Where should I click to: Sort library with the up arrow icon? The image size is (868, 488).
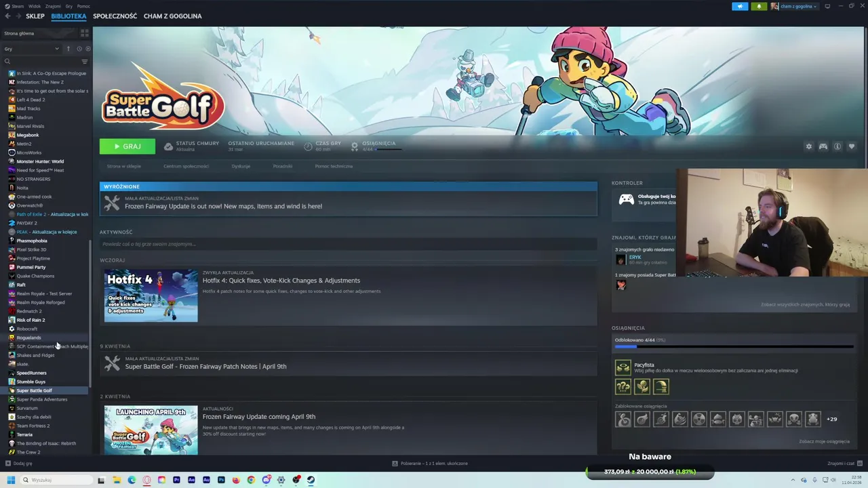[68, 49]
